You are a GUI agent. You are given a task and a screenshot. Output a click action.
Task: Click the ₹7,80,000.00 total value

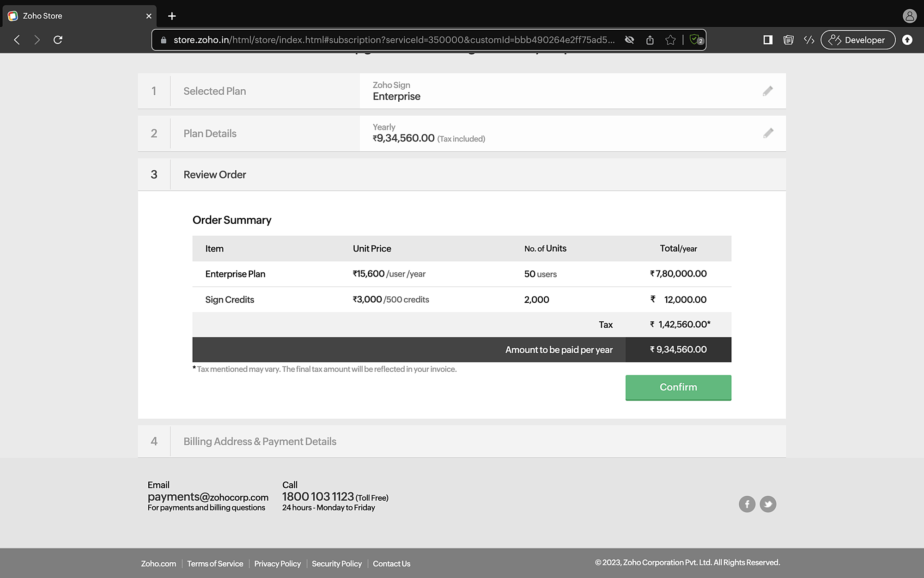point(678,274)
